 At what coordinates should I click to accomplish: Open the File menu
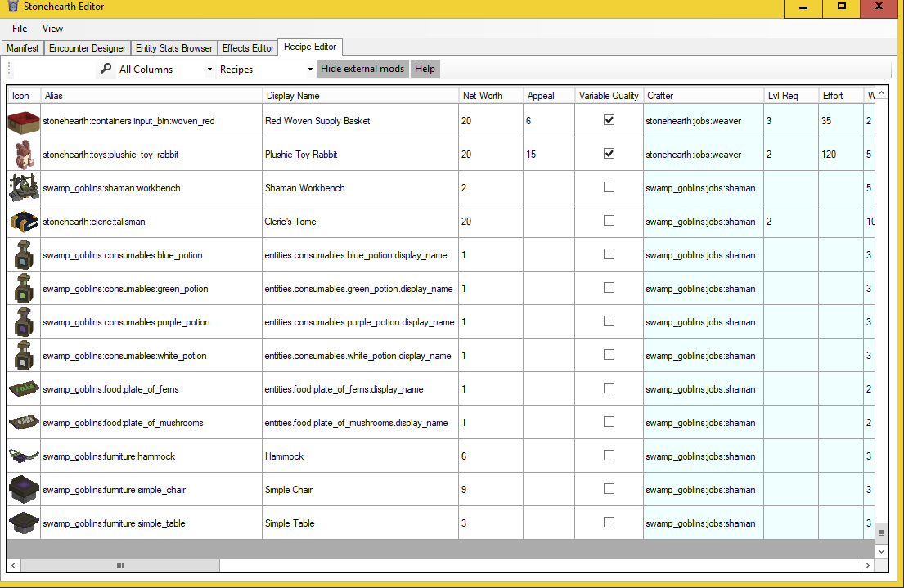(20, 29)
